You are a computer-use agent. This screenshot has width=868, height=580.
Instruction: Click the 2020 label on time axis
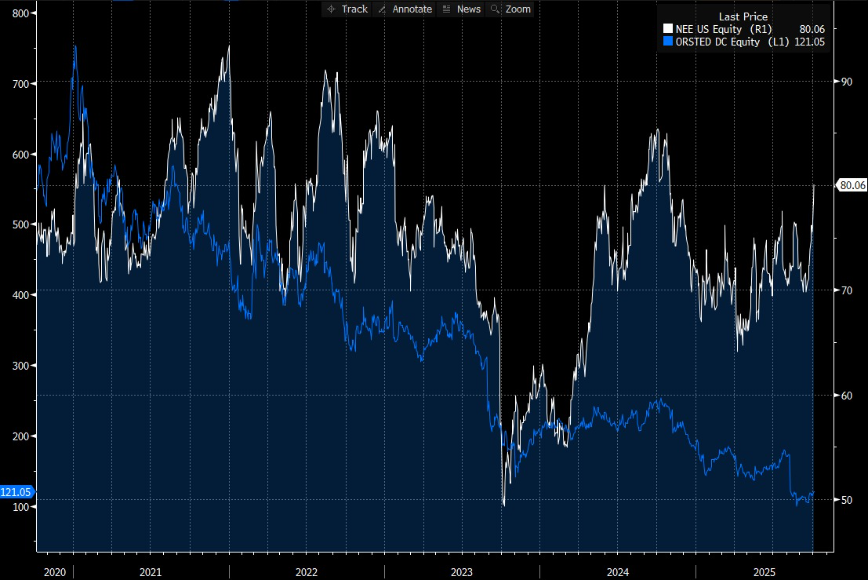pyautogui.click(x=55, y=571)
